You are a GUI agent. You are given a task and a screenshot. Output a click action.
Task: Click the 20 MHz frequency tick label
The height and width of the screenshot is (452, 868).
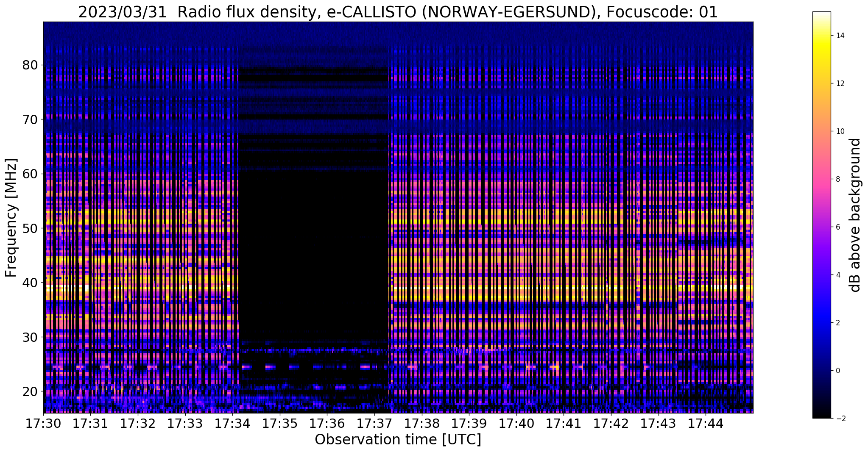pos(30,391)
